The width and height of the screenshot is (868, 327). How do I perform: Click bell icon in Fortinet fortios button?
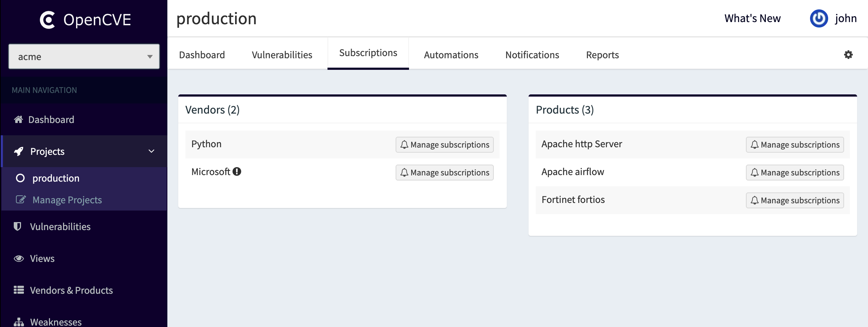[x=755, y=200]
